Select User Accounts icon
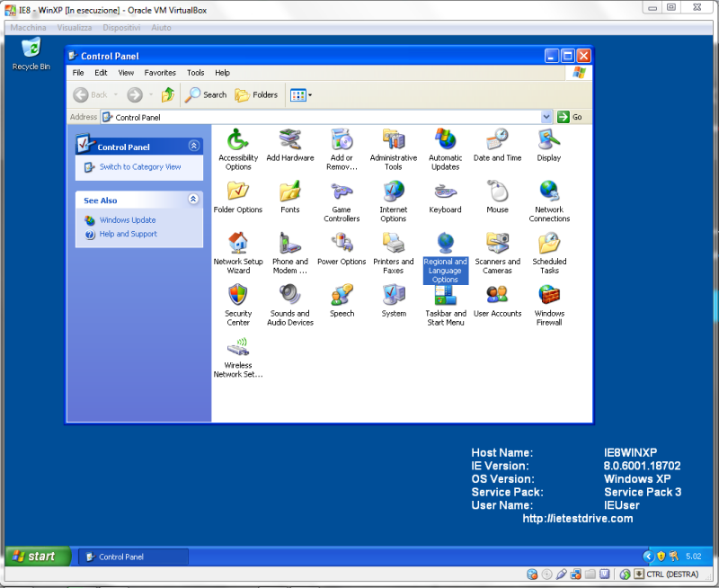The image size is (719, 588). pyautogui.click(x=498, y=300)
